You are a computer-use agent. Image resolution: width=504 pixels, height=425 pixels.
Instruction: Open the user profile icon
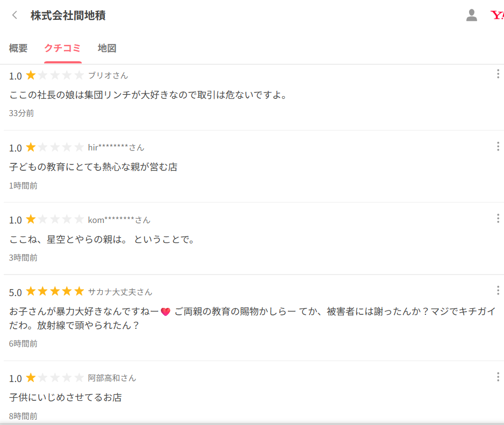click(x=472, y=15)
